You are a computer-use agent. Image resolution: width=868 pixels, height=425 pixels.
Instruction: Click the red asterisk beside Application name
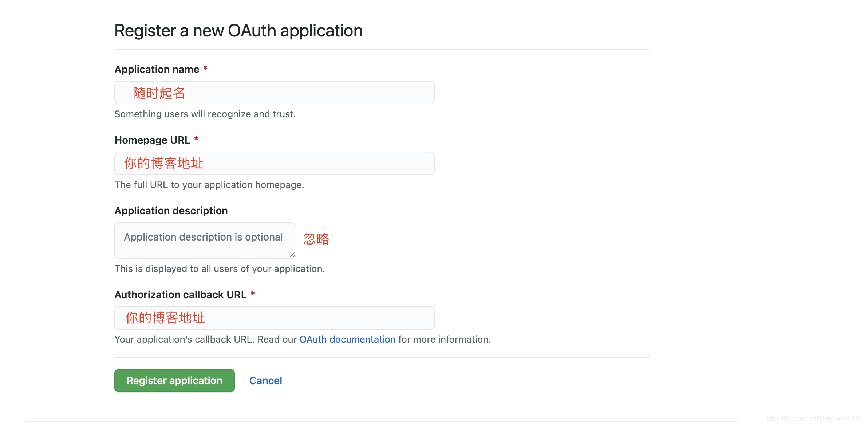click(x=205, y=69)
